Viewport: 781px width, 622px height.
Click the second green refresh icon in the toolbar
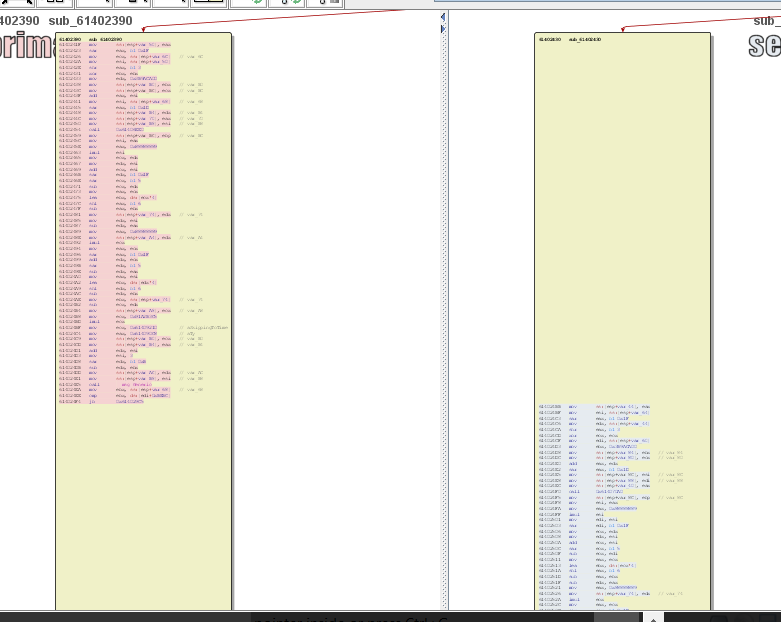point(297,3)
